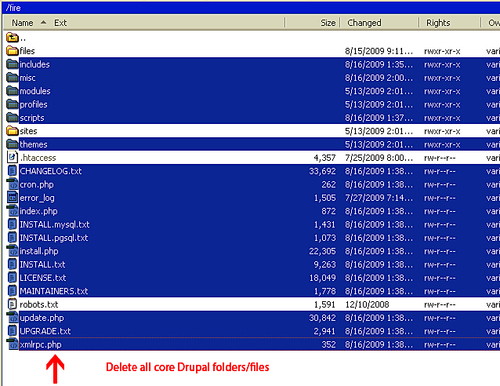Click the robots.txt file icon
The image size is (500, 386).
pos(12,304)
